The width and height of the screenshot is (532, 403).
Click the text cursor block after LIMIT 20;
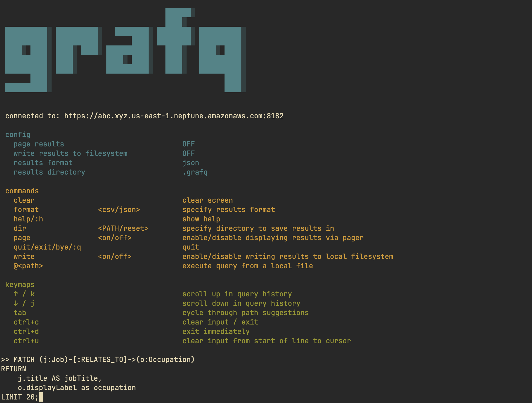pyautogui.click(x=41, y=397)
